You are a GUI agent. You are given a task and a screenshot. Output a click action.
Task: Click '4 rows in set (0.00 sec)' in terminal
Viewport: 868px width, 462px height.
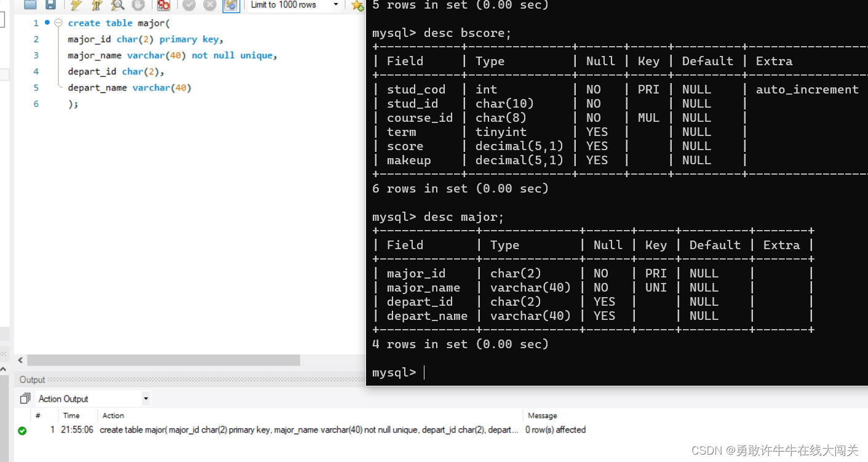(x=460, y=344)
